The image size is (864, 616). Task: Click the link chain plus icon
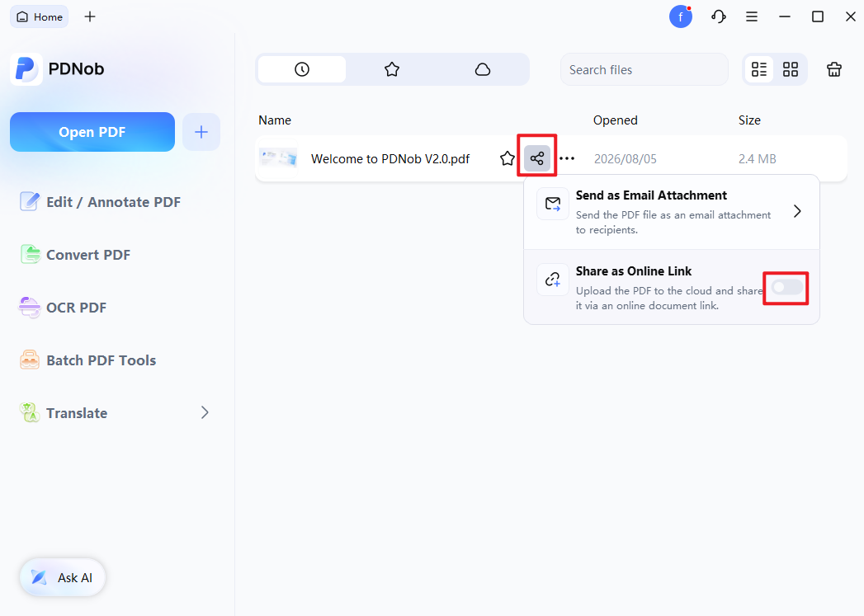(x=553, y=280)
